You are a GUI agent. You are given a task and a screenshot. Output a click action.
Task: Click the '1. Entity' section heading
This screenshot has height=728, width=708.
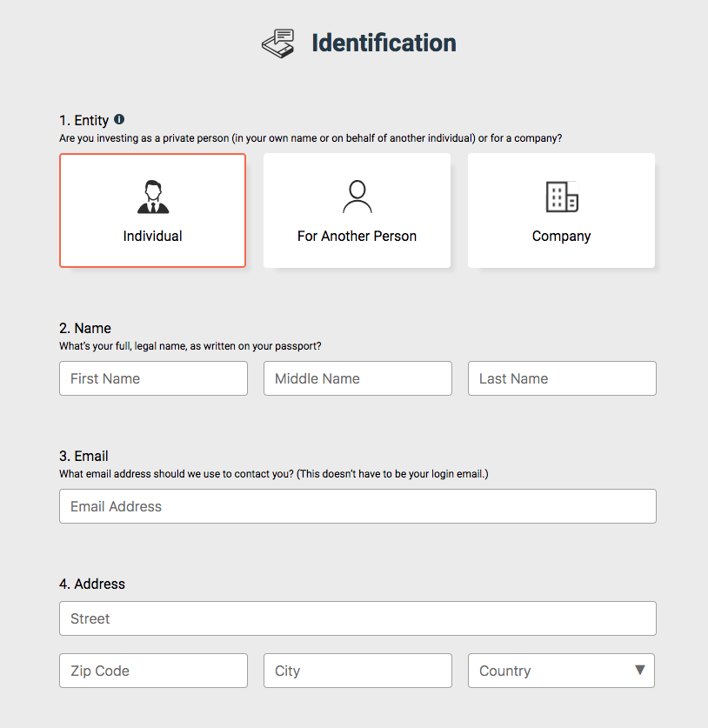click(84, 120)
